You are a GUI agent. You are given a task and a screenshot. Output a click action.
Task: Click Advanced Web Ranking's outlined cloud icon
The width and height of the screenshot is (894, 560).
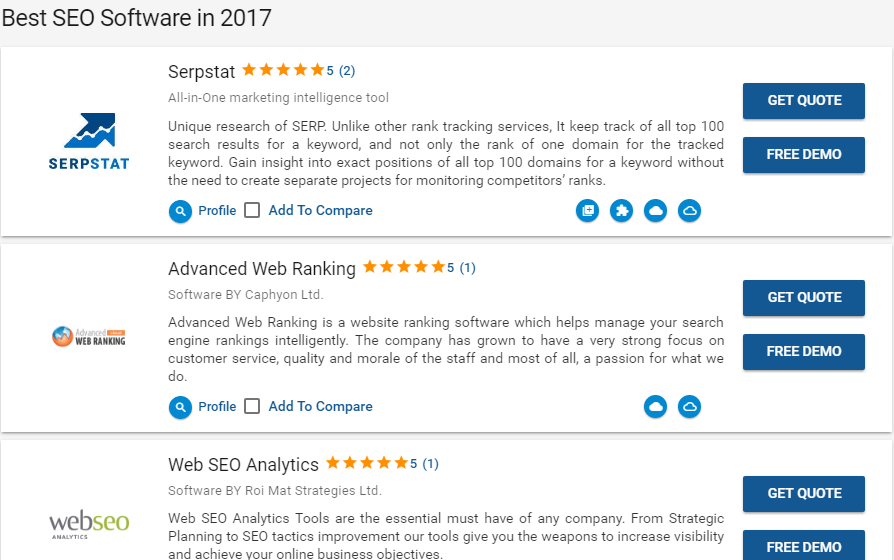tap(689, 407)
